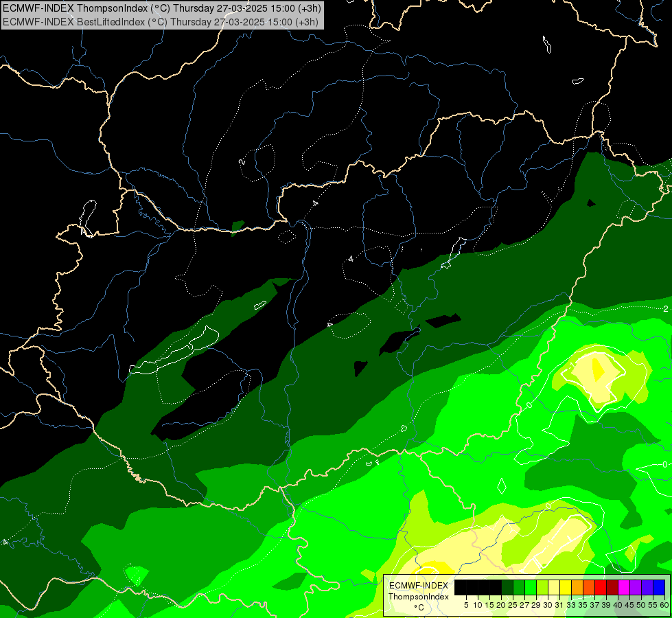Image resolution: width=672 pixels, height=618 pixels.
Task: Click the legend value label 40
Action: pyautogui.click(x=618, y=605)
